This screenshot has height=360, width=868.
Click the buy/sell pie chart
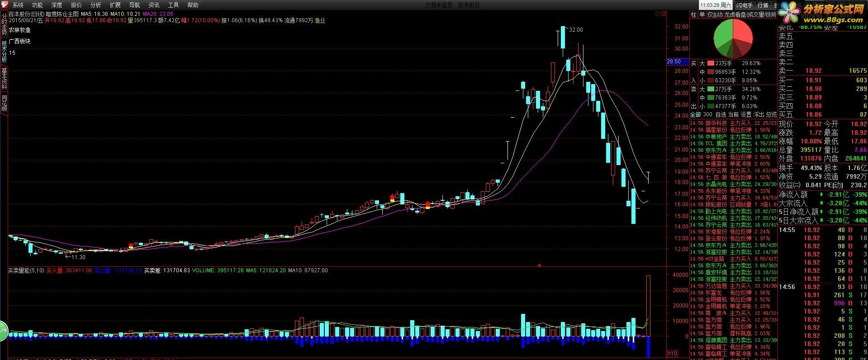coord(733,39)
